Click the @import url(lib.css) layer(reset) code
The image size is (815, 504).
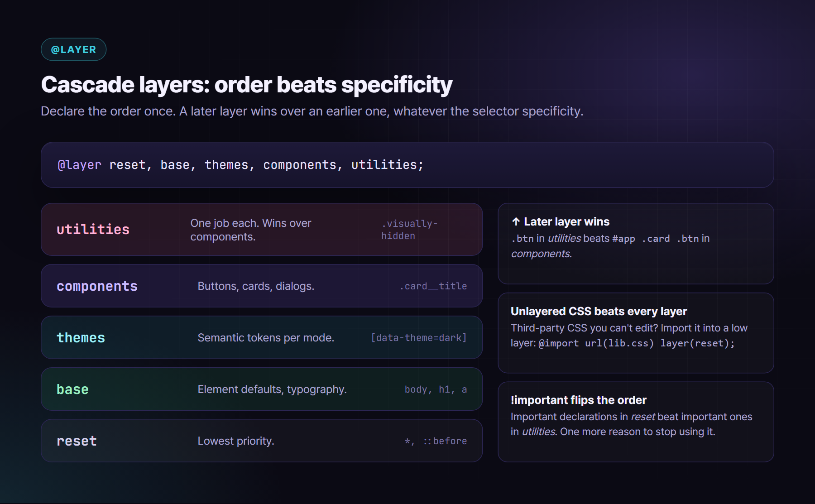point(637,343)
